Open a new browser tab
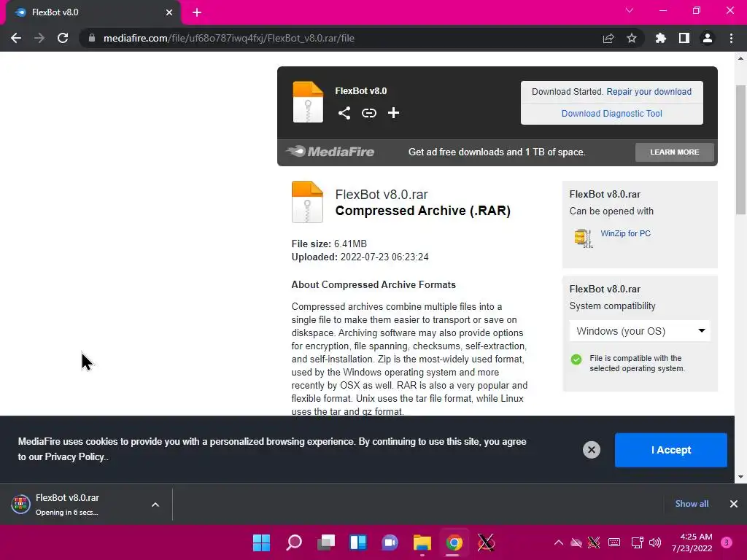 (x=197, y=12)
